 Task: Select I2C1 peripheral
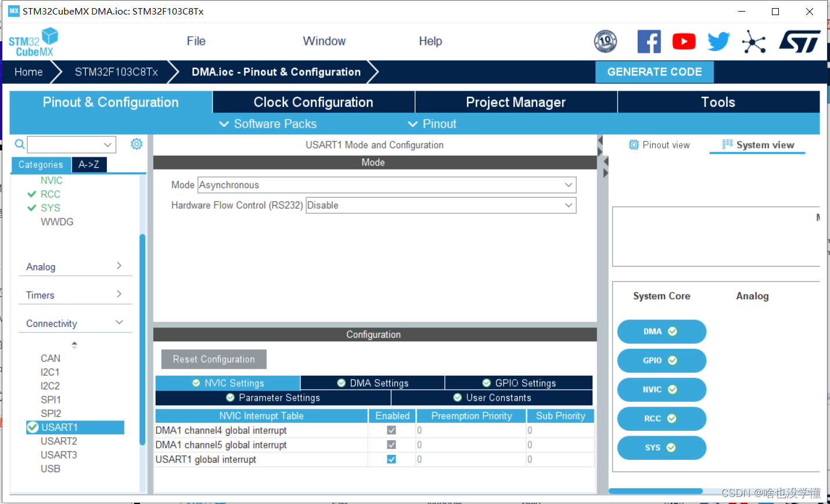(x=50, y=372)
